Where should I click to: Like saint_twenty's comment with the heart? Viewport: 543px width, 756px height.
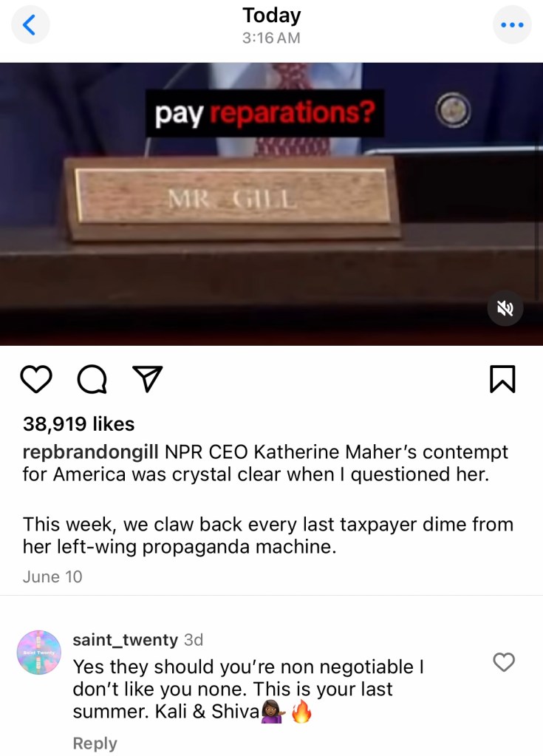(x=504, y=662)
